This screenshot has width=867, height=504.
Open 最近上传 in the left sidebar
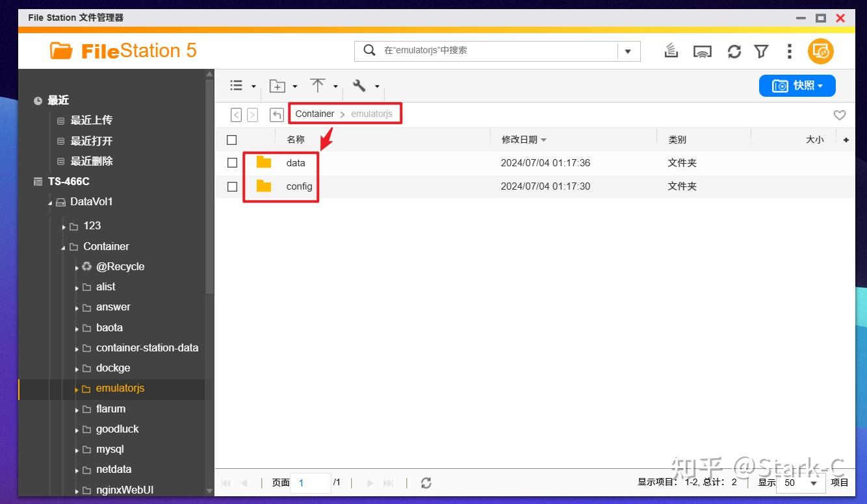pos(93,120)
